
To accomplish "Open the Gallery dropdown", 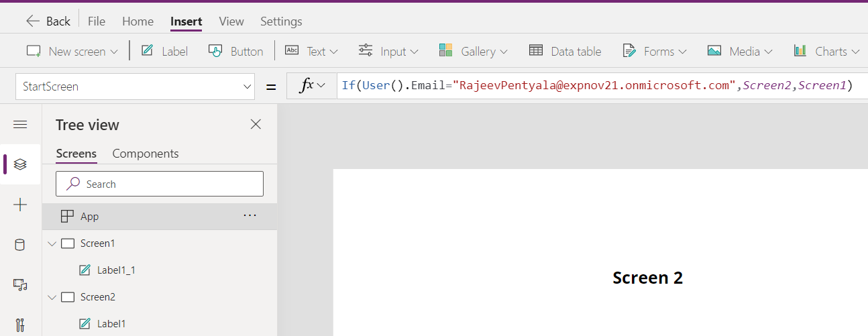I will click(473, 51).
